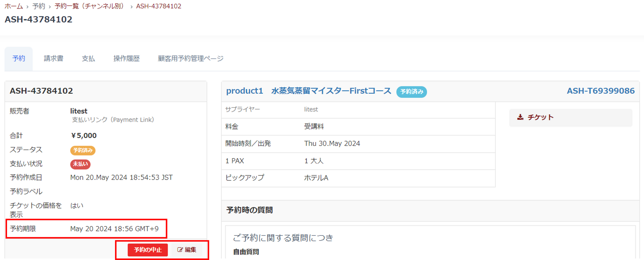Click the orange 予約済み status badge
The image size is (644, 260).
pos(83,150)
